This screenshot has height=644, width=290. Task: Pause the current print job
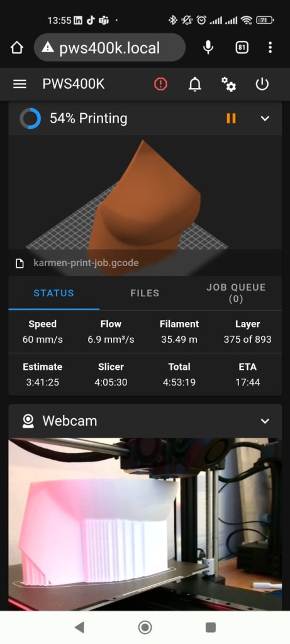coord(231,118)
